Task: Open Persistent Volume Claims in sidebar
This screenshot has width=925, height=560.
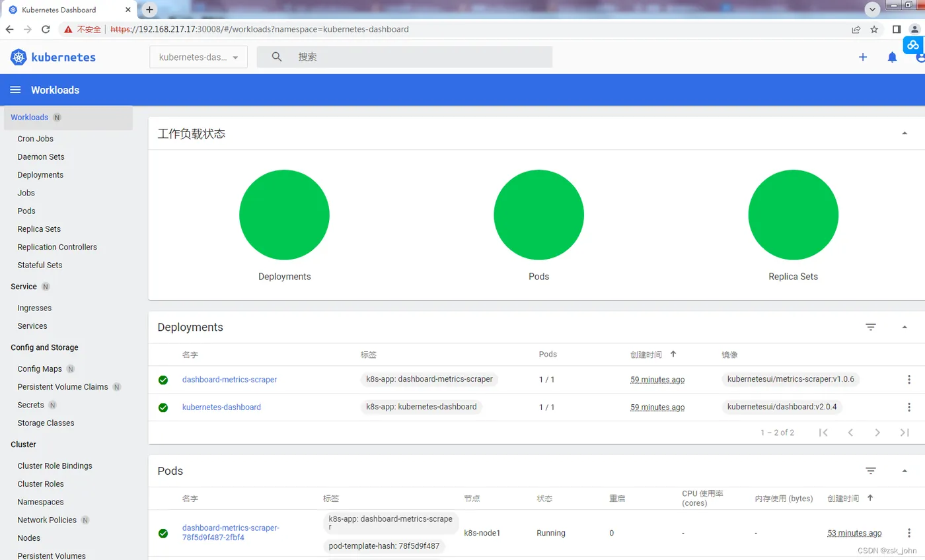Action: (63, 387)
